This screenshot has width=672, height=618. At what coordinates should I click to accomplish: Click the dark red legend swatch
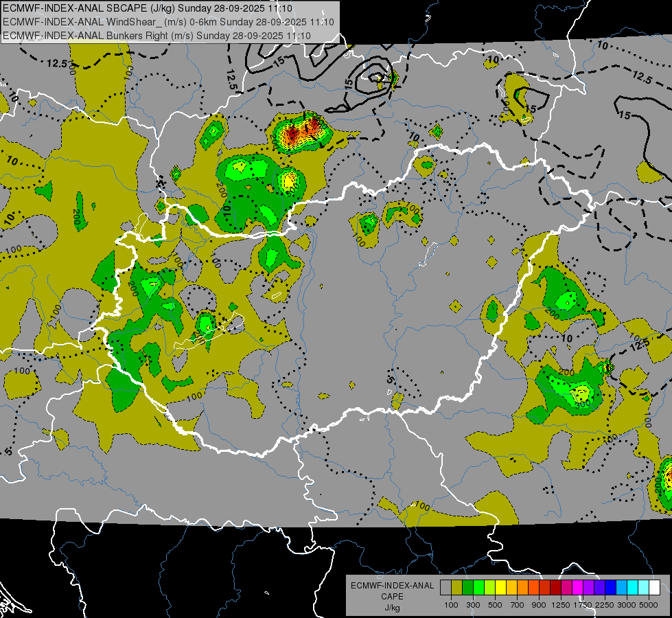555,588
